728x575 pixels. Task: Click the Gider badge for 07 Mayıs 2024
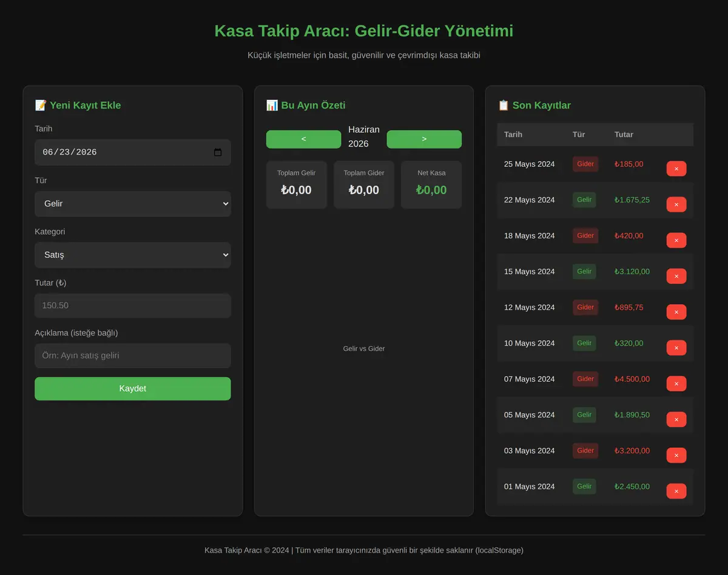click(x=585, y=378)
